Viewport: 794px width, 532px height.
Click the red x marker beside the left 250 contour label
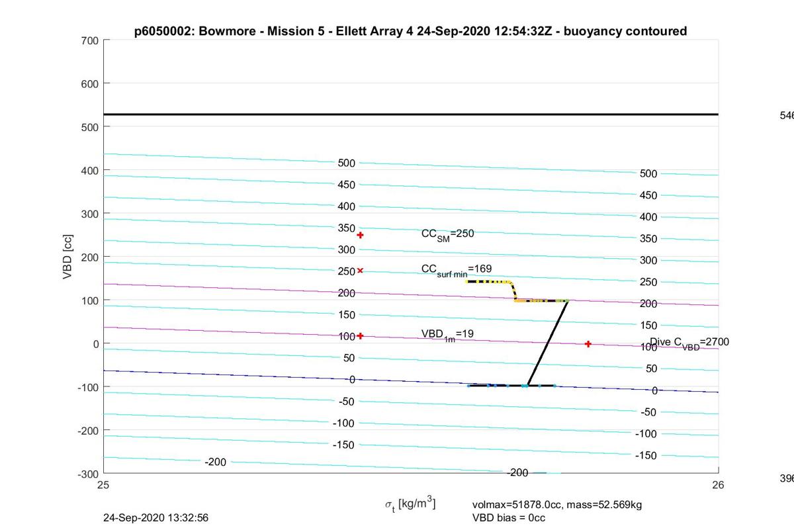(x=361, y=270)
